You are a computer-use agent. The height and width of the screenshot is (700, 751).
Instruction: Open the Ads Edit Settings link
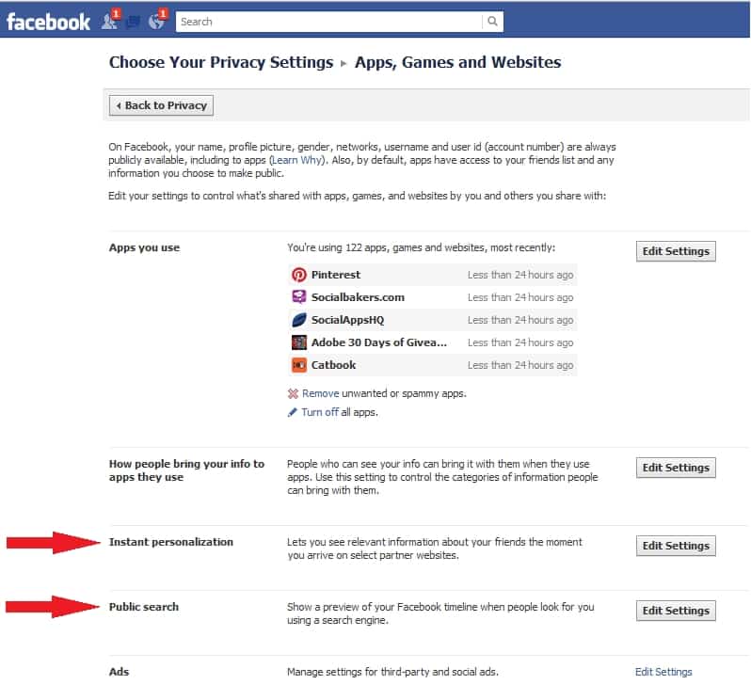pyautogui.click(x=663, y=672)
